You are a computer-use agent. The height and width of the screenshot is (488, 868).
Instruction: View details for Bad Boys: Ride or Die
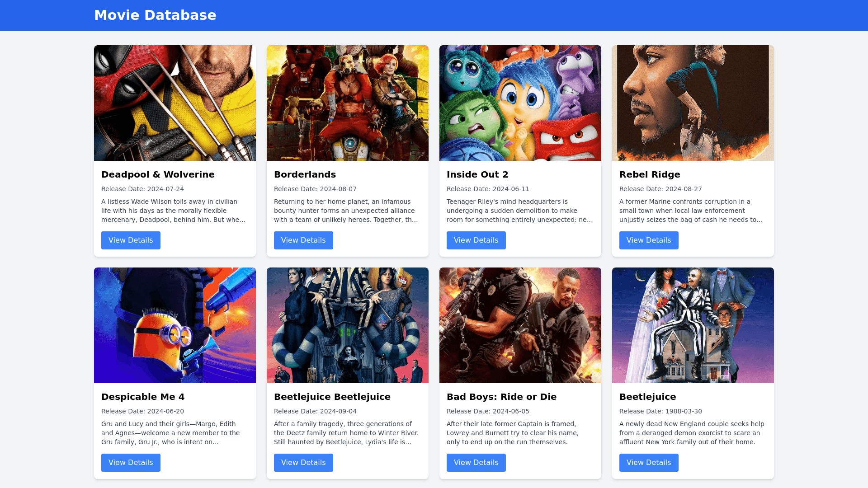[x=476, y=463]
